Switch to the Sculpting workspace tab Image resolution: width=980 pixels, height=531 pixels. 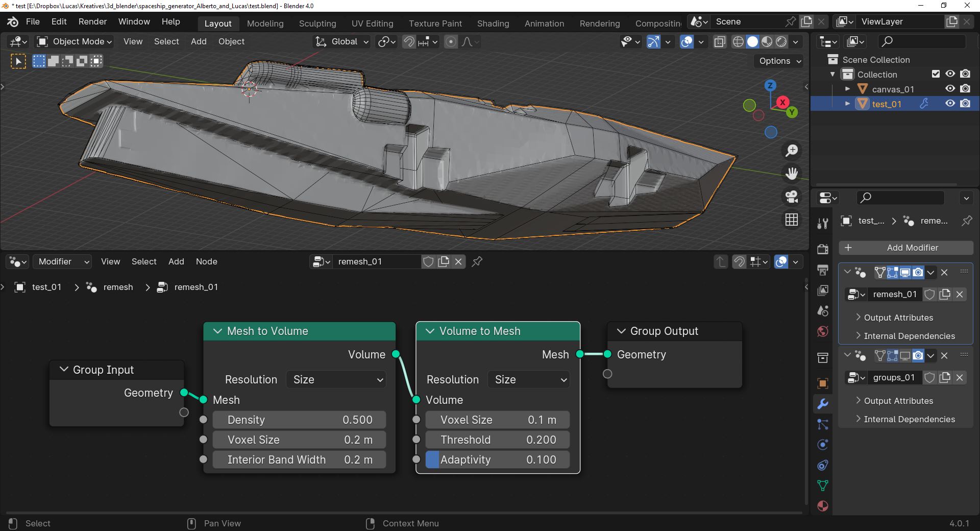coord(317,23)
